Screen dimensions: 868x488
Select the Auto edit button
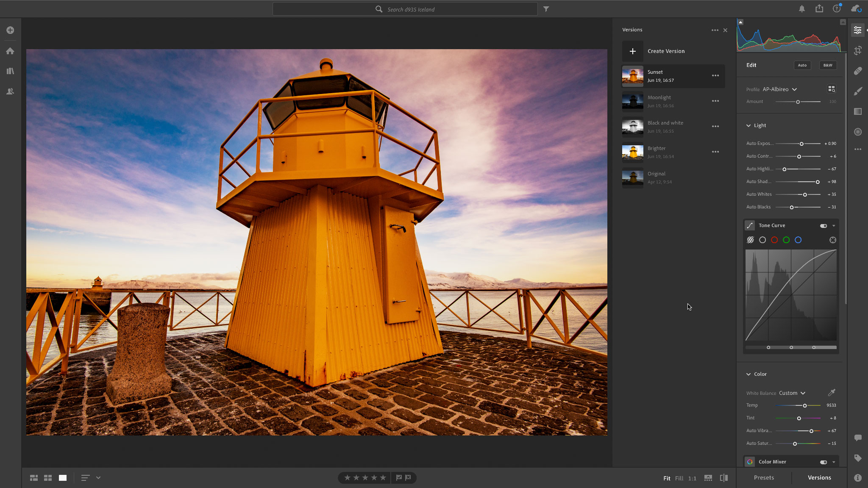[x=802, y=65]
